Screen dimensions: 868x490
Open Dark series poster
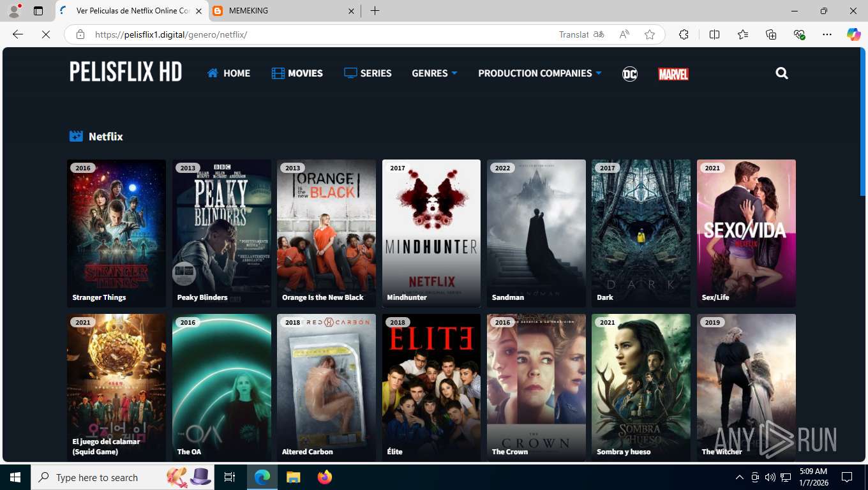pos(641,234)
